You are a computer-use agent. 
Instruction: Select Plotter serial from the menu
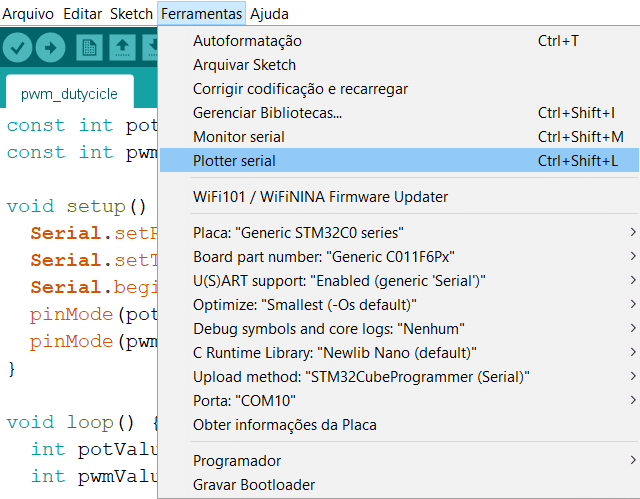click(x=234, y=161)
